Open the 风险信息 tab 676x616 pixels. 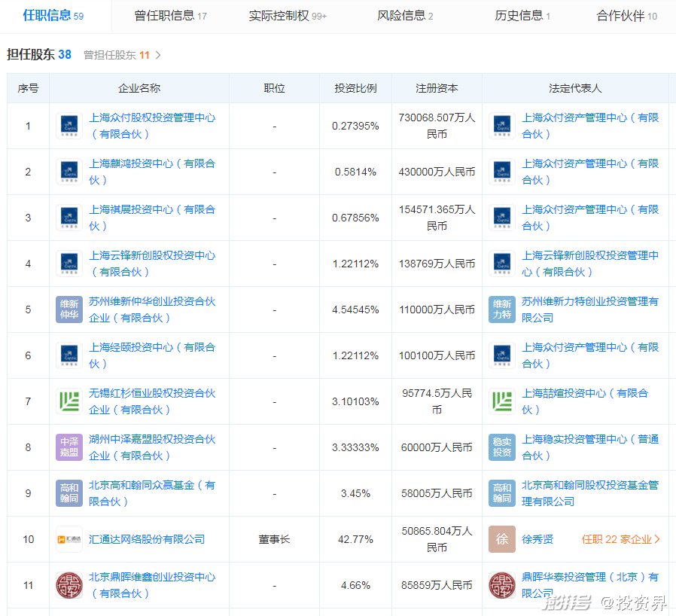click(x=405, y=16)
